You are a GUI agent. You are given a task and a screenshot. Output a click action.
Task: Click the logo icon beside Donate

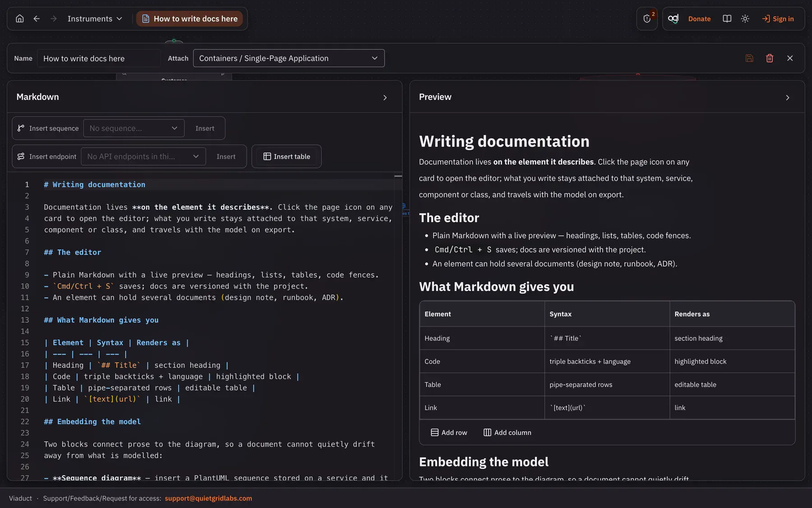673,19
